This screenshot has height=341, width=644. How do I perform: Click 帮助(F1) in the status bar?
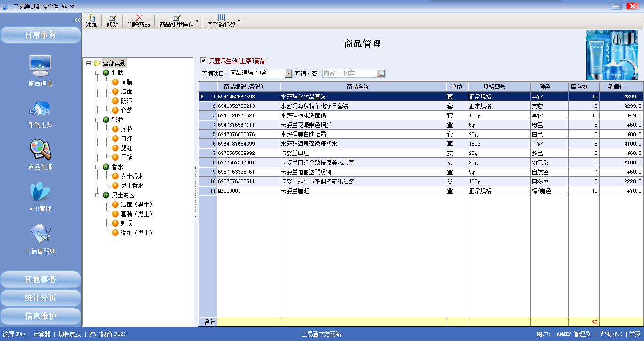pyautogui.click(x=612, y=334)
